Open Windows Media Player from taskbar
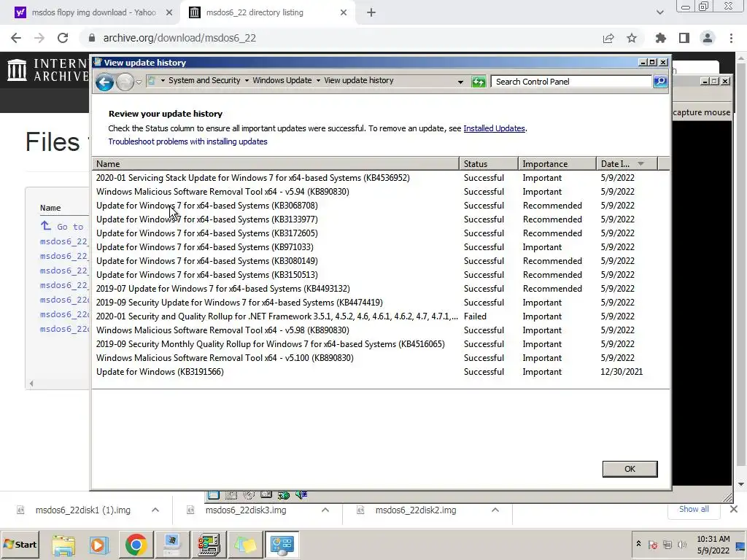Viewport: 747px width, 560px height. [x=98, y=544]
